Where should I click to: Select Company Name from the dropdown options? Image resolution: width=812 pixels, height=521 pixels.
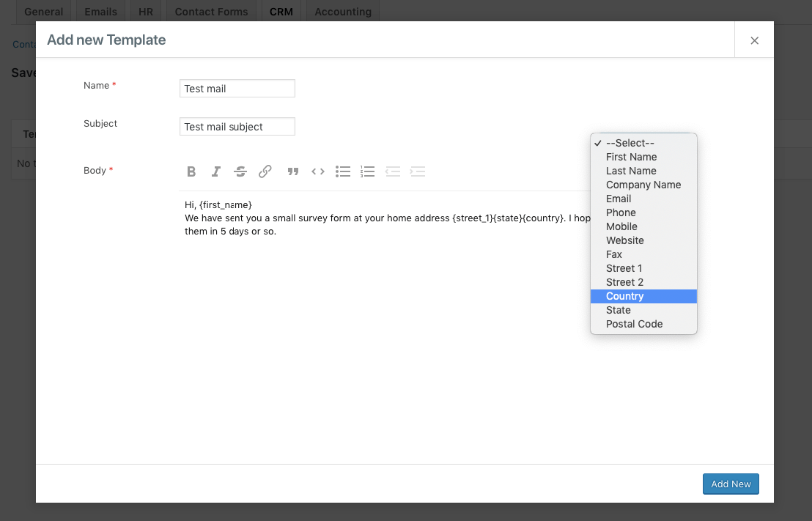click(643, 185)
